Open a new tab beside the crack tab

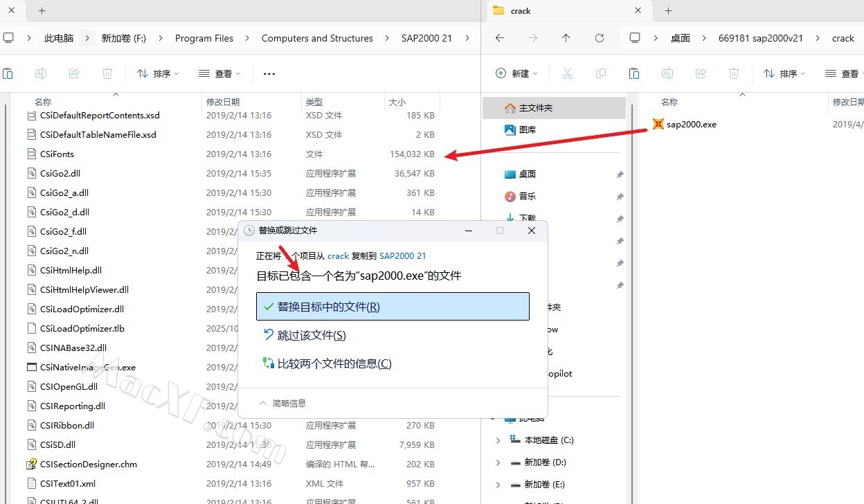pyautogui.click(x=668, y=11)
